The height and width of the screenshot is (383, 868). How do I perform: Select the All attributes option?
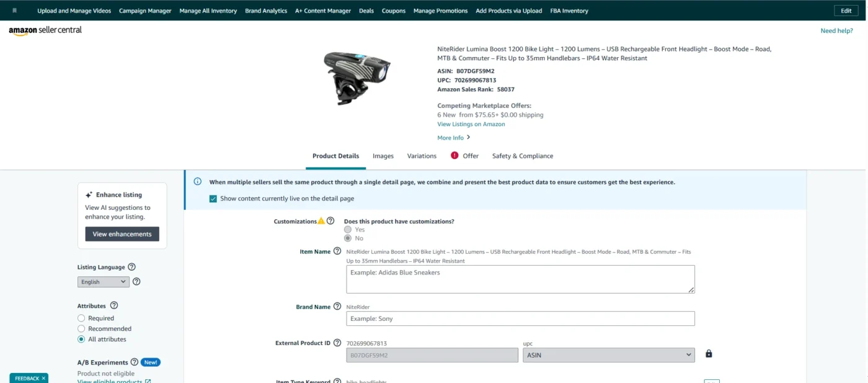81,339
